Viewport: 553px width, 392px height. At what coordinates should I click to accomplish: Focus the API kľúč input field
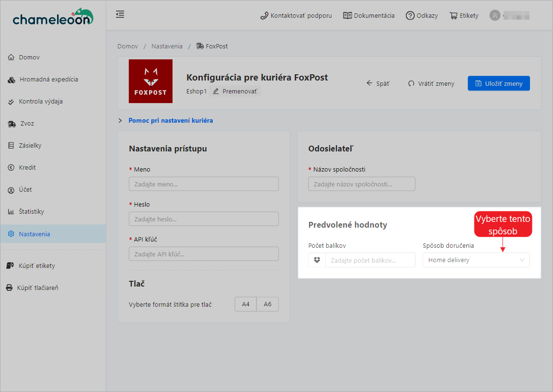[x=204, y=254]
